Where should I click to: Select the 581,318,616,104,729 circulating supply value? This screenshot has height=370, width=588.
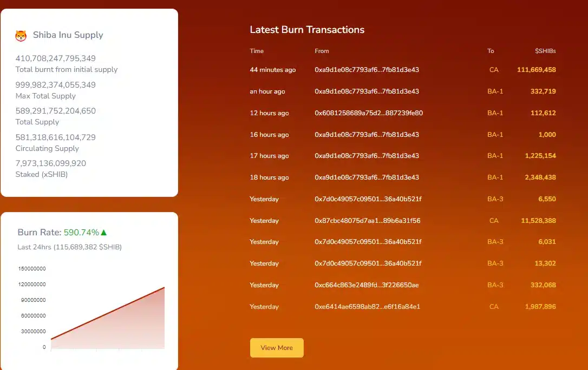(x=56, y=137)
